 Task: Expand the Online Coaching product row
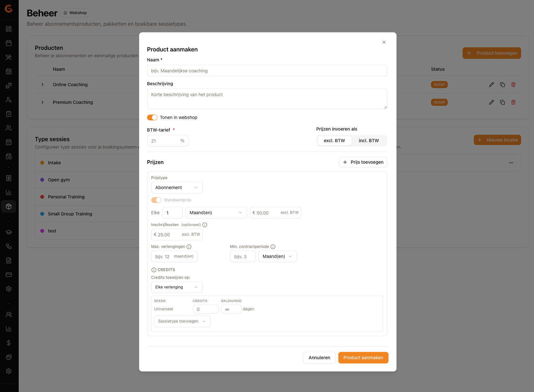click(42, 85)
